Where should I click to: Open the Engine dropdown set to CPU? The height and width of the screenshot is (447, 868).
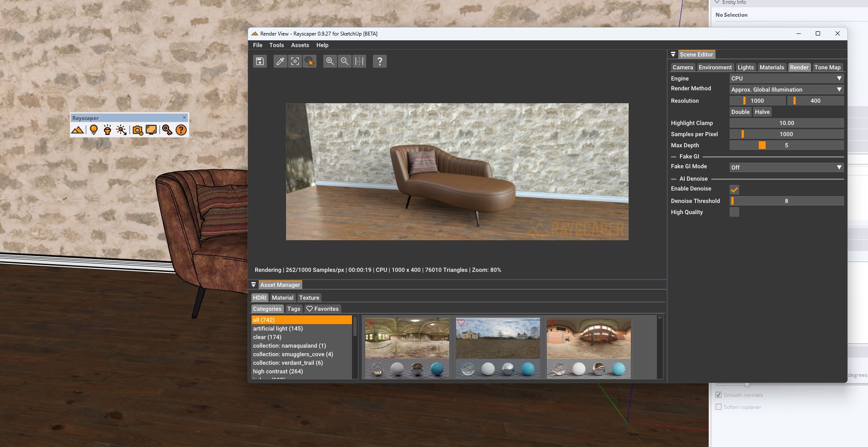coord(786,78)
